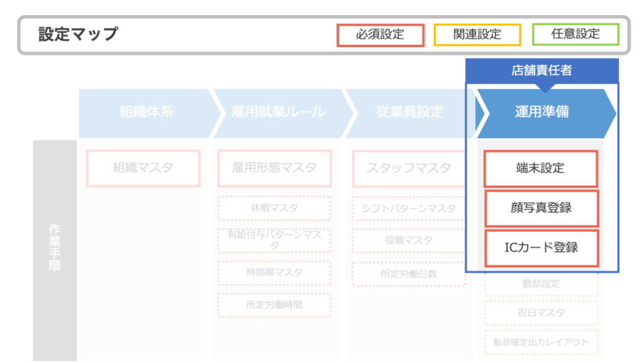The image size is (644, 362).
Task: Open the 組織マスタ box
Action: [x=143, y=168]
